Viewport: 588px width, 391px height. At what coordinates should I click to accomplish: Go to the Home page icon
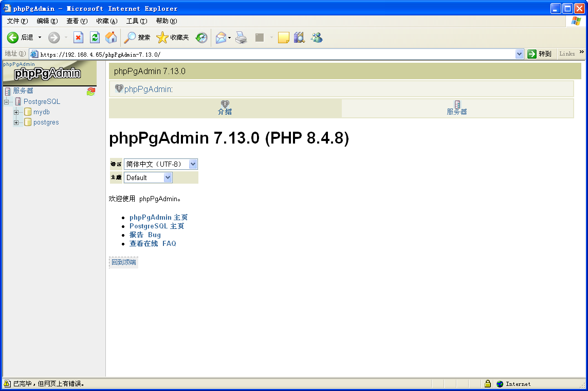click(111, 38)
